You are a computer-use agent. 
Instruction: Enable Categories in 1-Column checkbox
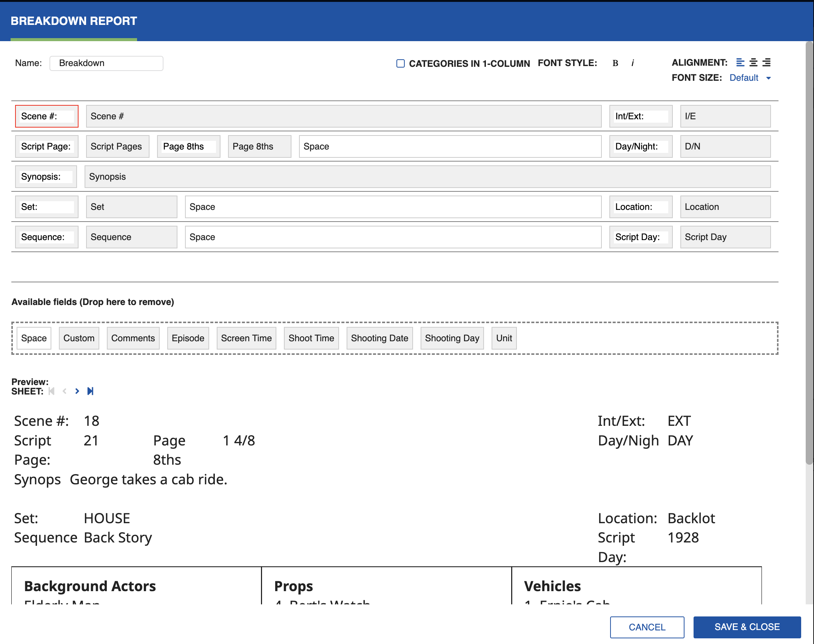point(400,63)
